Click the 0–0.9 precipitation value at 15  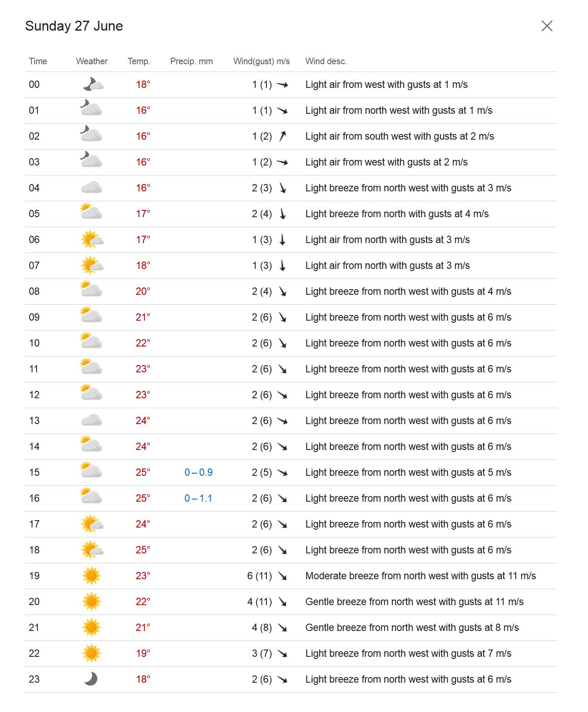pos(198,472)
